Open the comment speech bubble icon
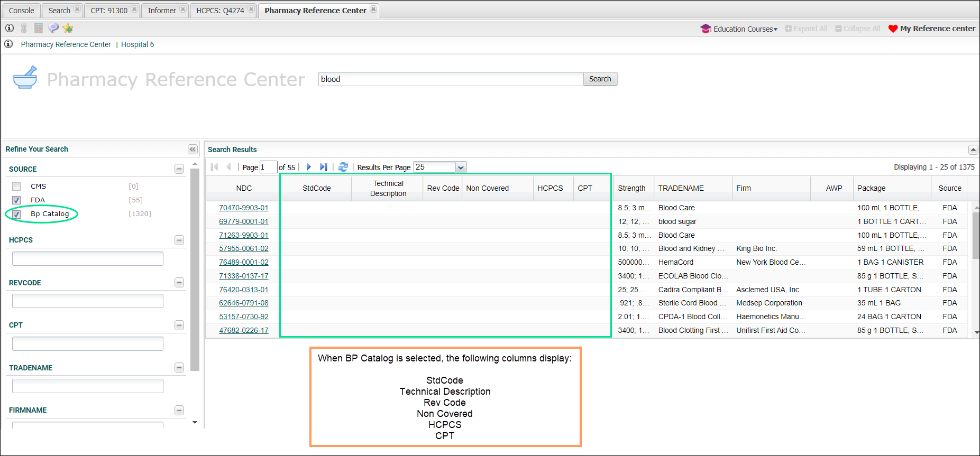This screenshot has height=456, width=980. pos(53,29)
